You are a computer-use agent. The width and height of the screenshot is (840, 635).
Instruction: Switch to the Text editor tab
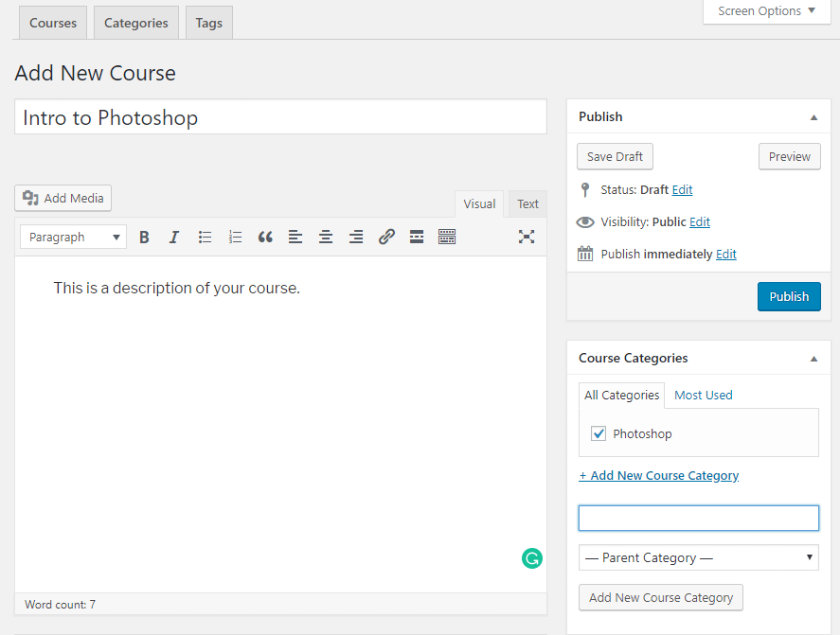coord(527,203)
